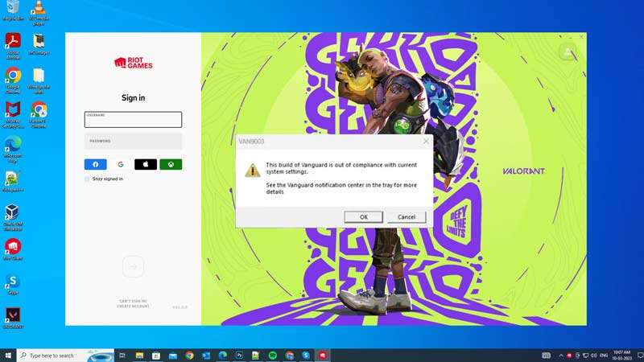Image resolution: width=644 pixels, height=362 pixels.
Task: Select the Oracle VM VirtualBox desktop icon
Action: [x=13, y=217]
